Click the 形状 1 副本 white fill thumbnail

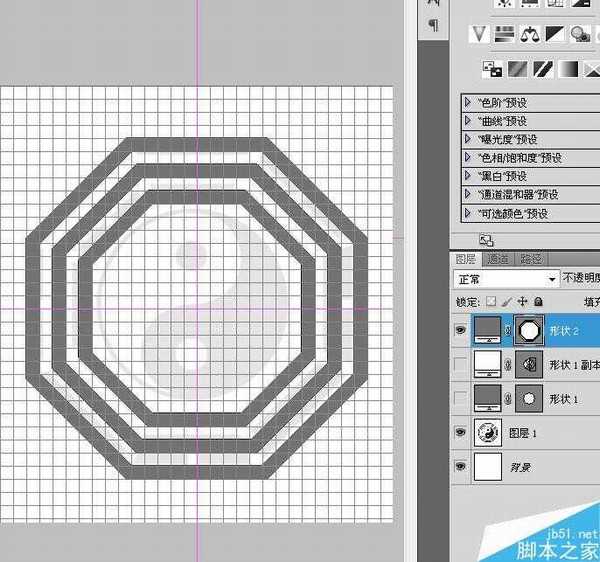click(488, 364)
